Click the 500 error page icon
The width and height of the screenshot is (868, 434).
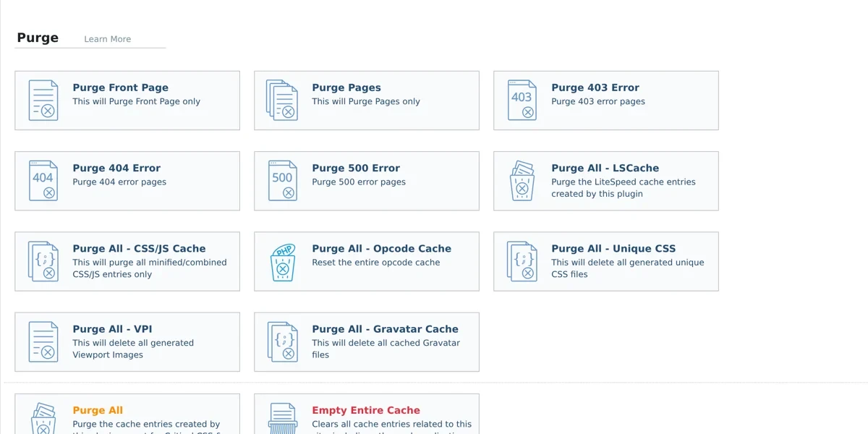click(283, 181)
